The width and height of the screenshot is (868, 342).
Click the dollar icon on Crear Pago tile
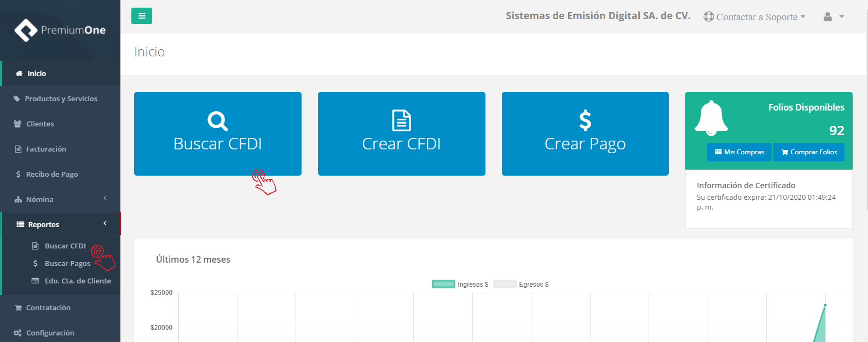tap(585, 121)
